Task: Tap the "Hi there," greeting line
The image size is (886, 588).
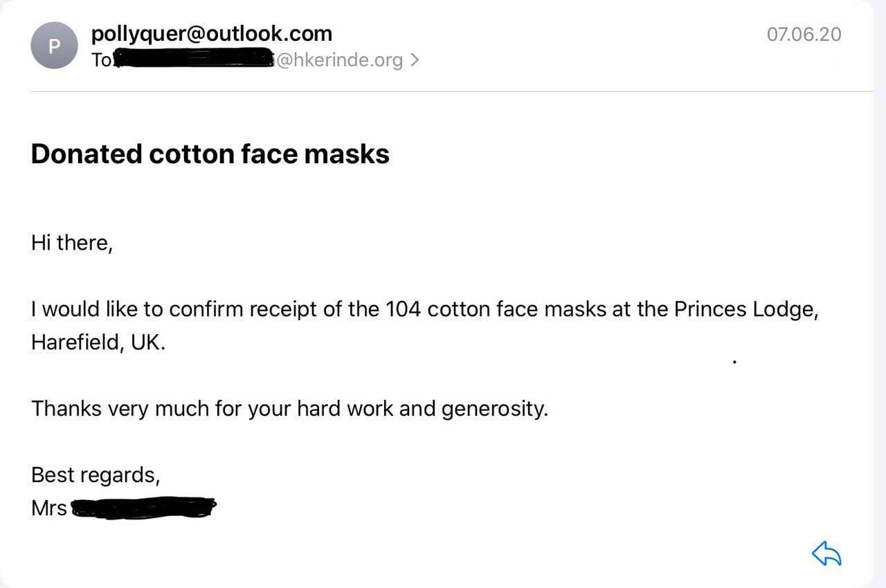Action: pyautogui.click(x=71, y=243)
